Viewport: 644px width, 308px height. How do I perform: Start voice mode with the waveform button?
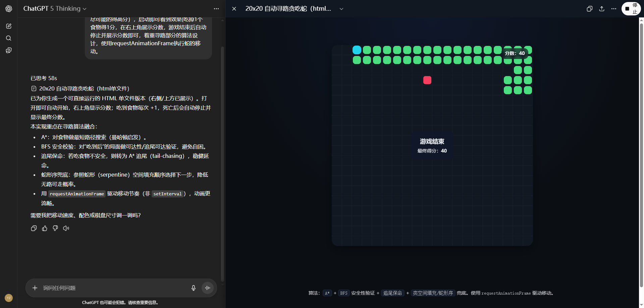pos(208,288)
